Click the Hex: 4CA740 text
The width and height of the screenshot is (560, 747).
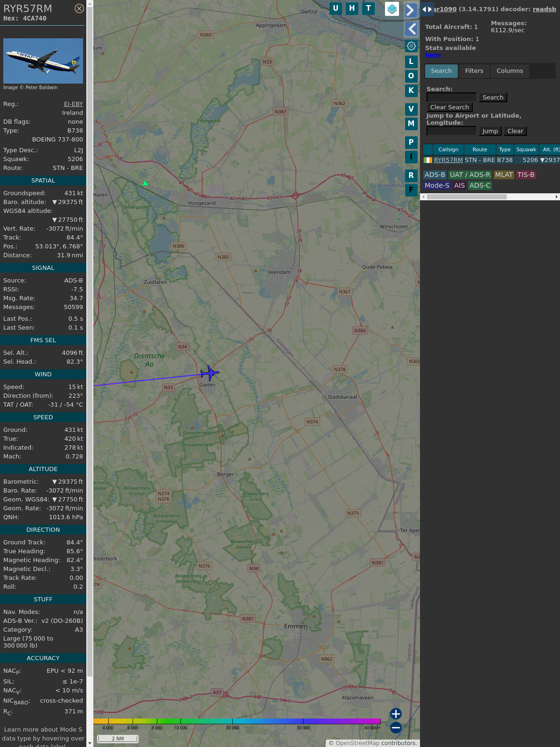coord(25,19)
